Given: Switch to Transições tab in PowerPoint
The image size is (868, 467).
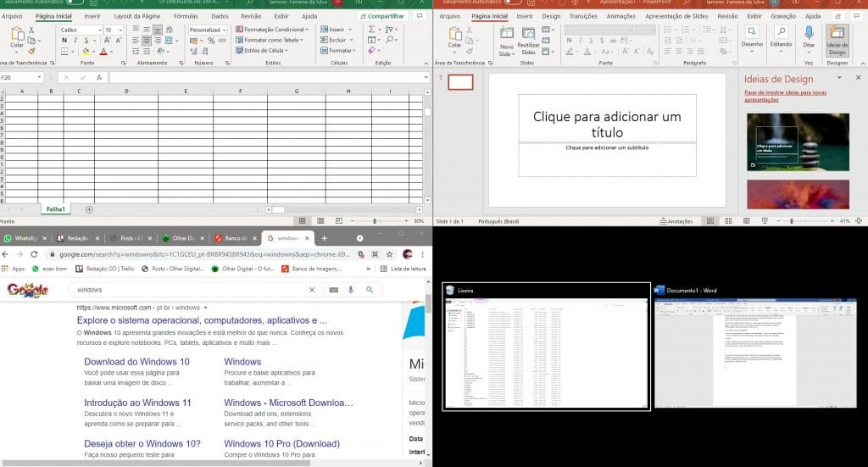Looking at the screenshot, I should pos(583,16).
